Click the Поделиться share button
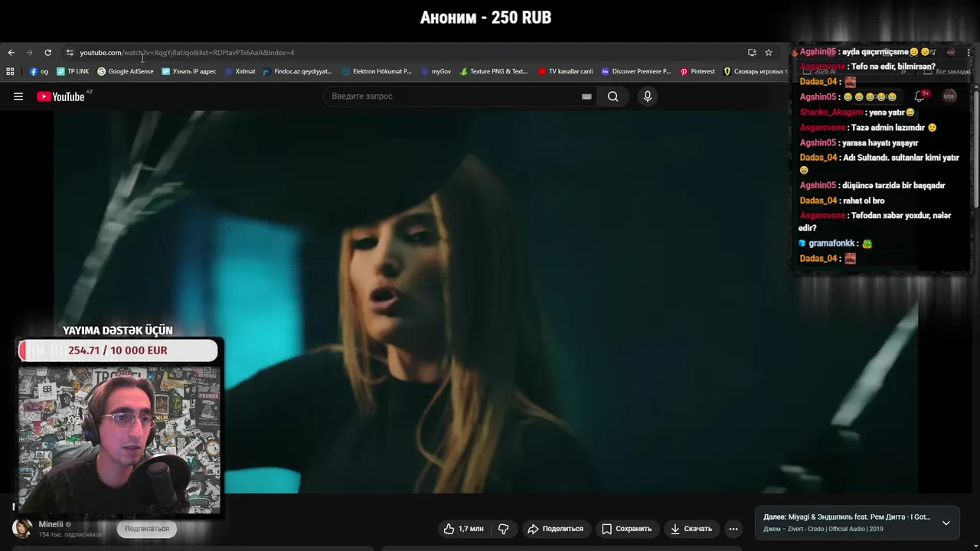The image size is (980, 551). click(x=555, y=529)
